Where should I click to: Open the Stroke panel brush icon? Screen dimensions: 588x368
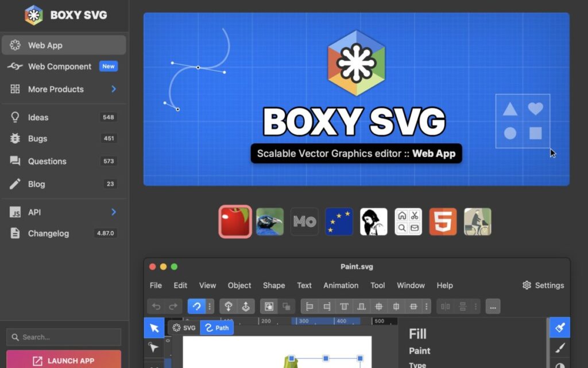(x=560, y=347)
